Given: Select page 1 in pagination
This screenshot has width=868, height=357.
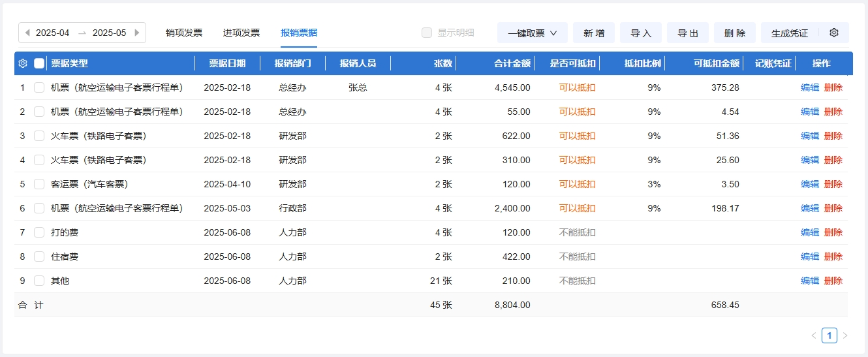Looking at the screenshot, I should [x=829, y=335].
